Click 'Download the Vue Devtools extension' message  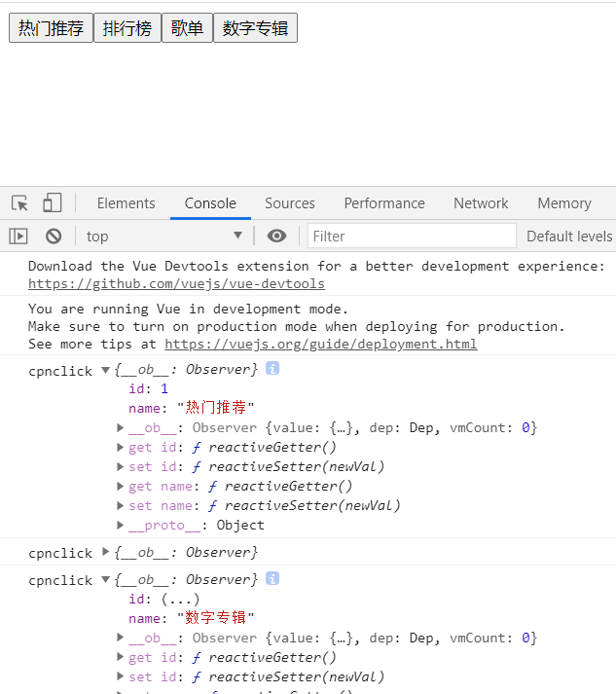[316, 266]
